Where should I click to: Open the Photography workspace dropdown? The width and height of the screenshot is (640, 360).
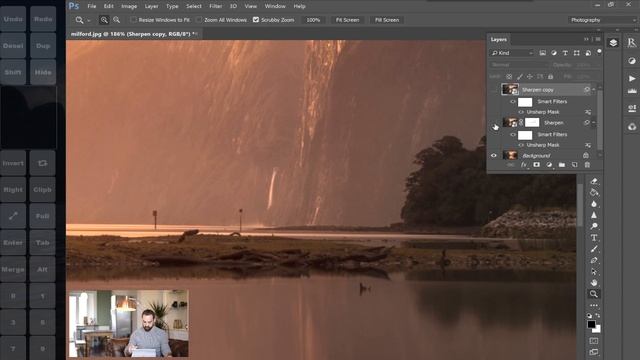tap(602, 20)
